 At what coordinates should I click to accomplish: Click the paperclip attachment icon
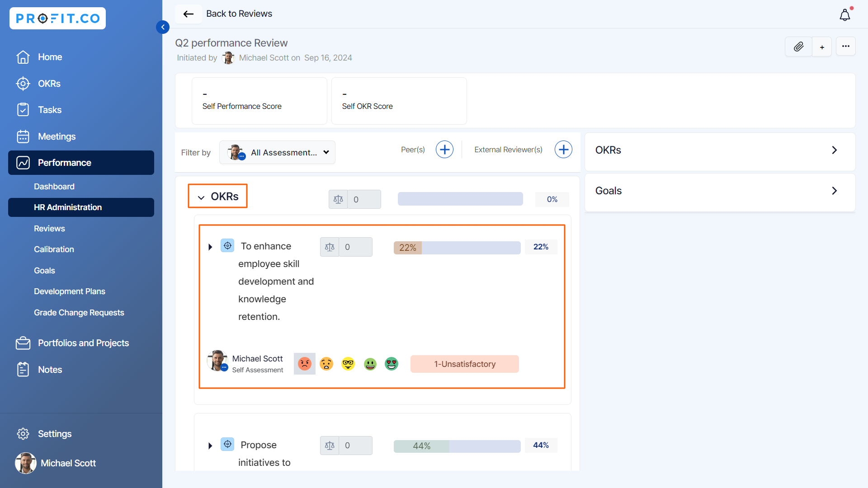point(798,47)
